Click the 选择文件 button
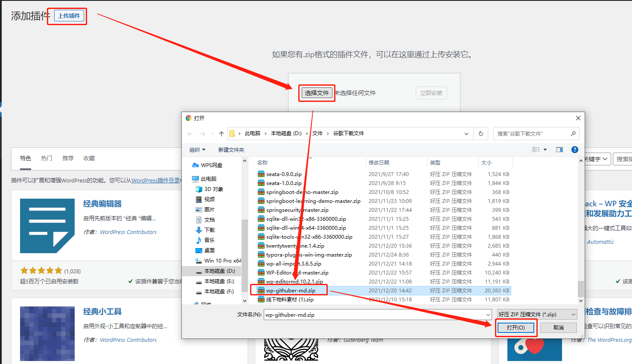 pyautogui.click(x=317, y=93)
